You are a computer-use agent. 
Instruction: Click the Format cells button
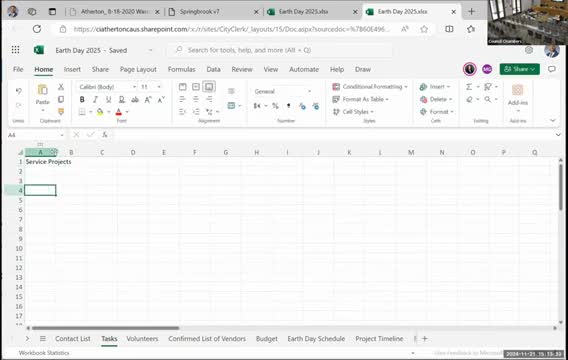click(437, 112)
